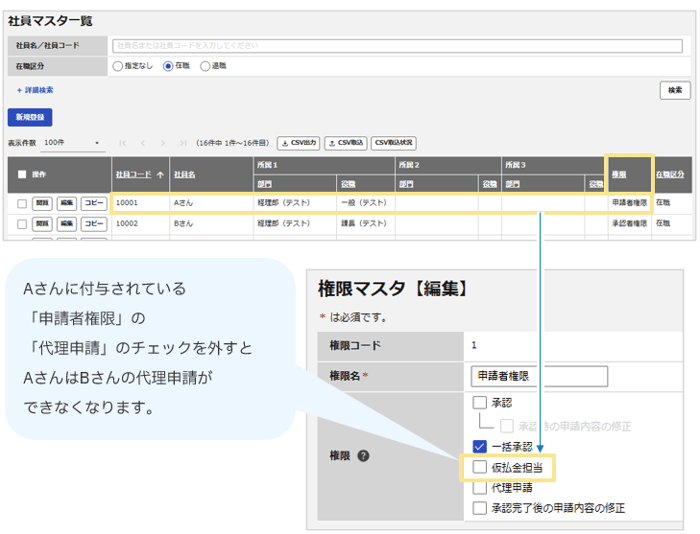Screen dimensions: 700x534
Task: Sort by 社員コード column header
Action: coord(133,175)
